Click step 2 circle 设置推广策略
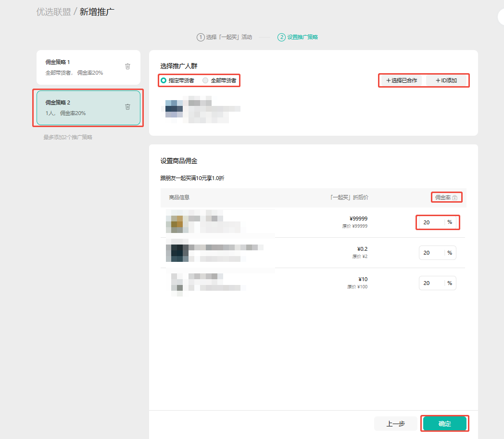504x439 pixels. [x=281, y=37]
